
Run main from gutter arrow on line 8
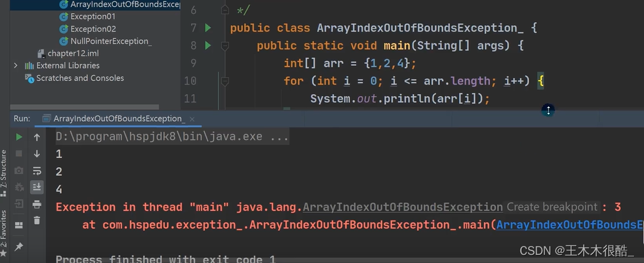point(208,45)
